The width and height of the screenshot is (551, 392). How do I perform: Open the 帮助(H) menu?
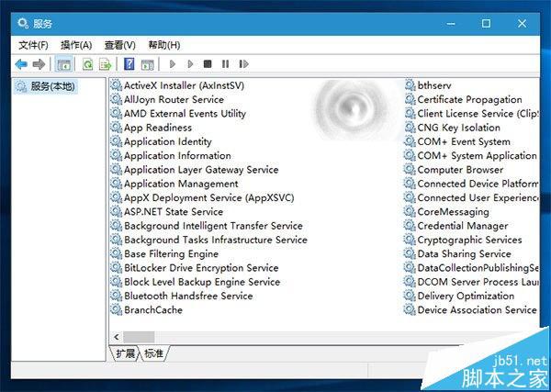pyautogui.click(x=164, y=45)
